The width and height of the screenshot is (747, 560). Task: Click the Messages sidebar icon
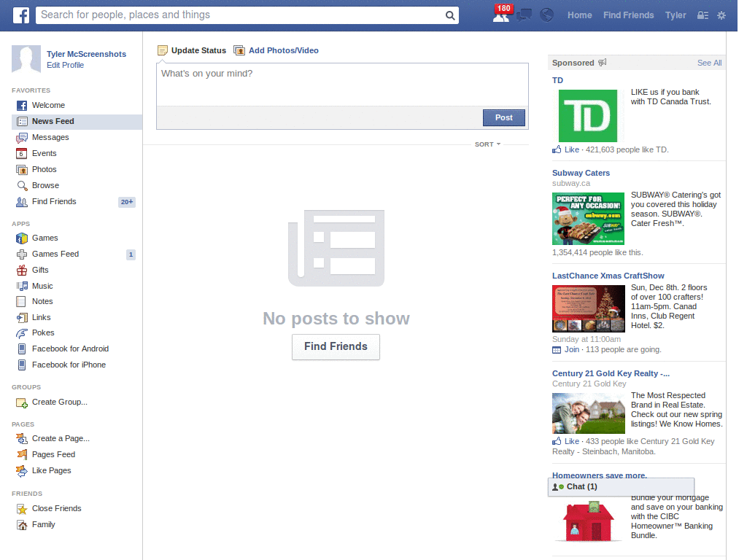pyautogui.click(x=22, y=138)
